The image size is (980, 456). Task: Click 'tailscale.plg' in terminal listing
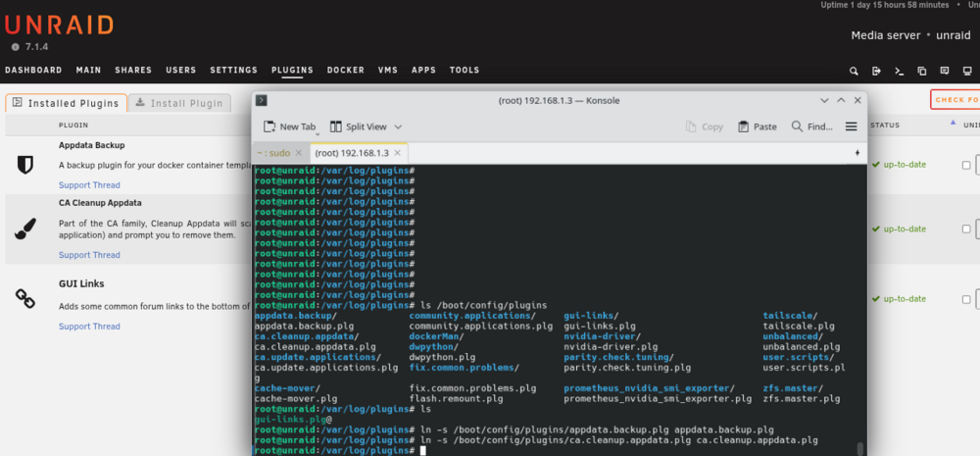(799, 327)
